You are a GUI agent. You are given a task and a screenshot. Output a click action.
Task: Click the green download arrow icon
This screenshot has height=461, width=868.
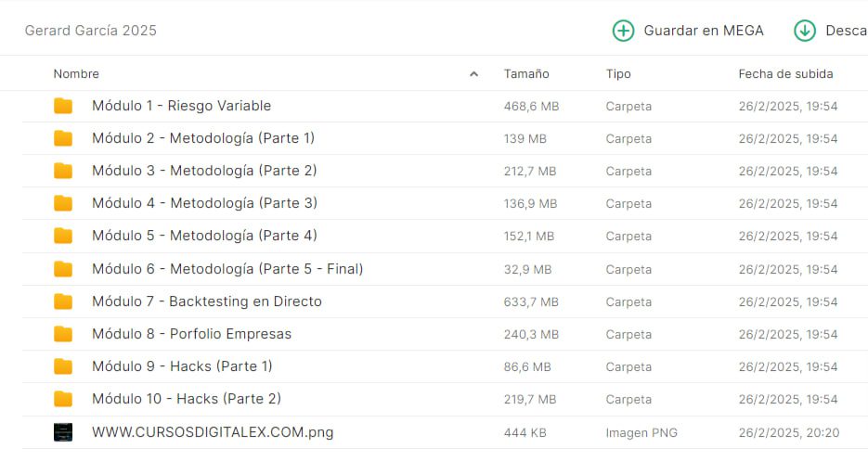804,31
